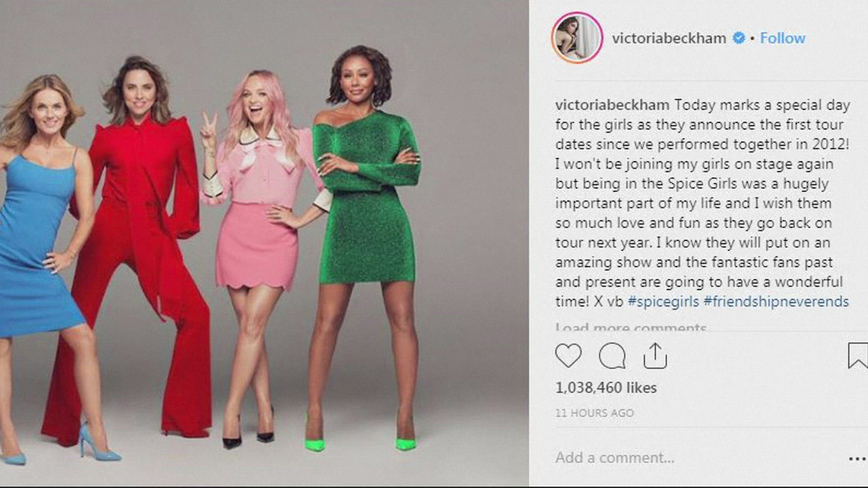Viewport: 868px width, 488px height.
Task: Open victoriabeckham username in header
Action: click(x=669, y=38)
